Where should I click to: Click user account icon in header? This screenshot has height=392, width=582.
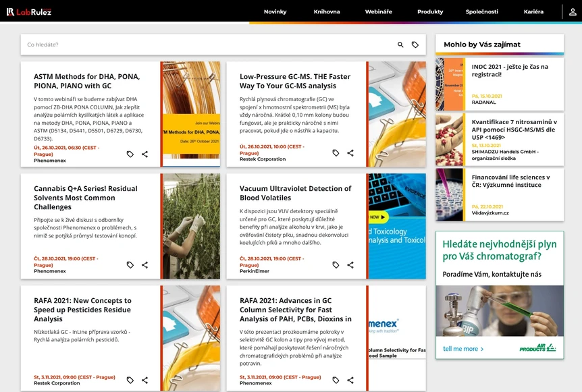tap(572, 11)
